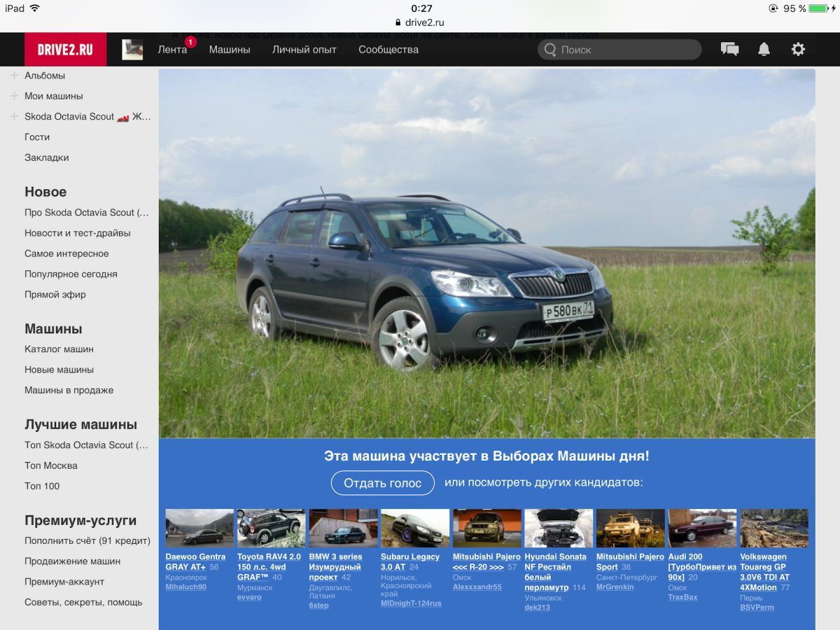
Task: Open Советы, секреты, помощь link
Action: (83, 602)
